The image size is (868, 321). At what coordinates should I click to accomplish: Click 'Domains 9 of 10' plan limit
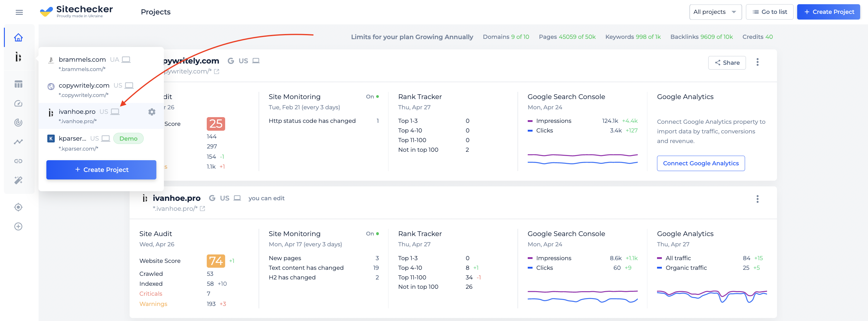pos(506,37)
